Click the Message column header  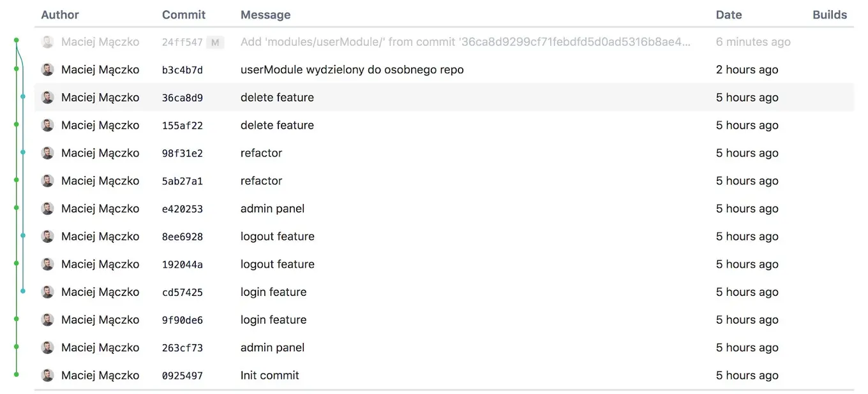266,14
